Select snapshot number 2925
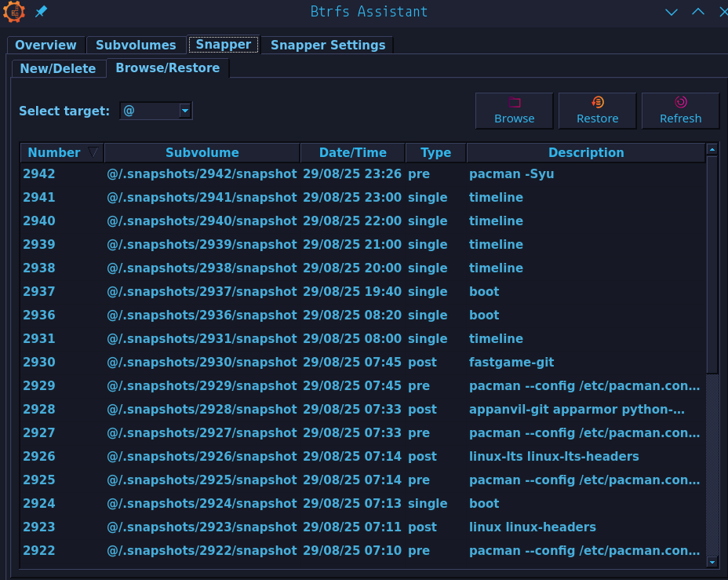728x580 pixels. [x=39, y=480]
